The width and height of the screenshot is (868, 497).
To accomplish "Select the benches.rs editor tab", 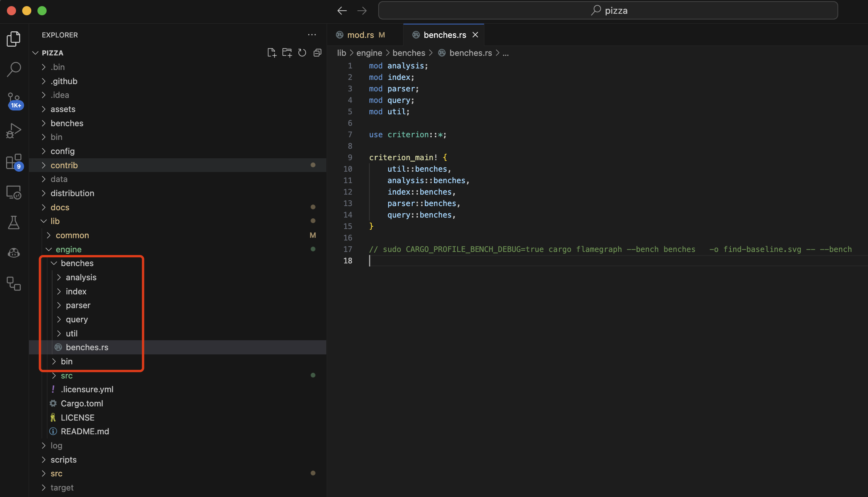I will tap(444, 35).
